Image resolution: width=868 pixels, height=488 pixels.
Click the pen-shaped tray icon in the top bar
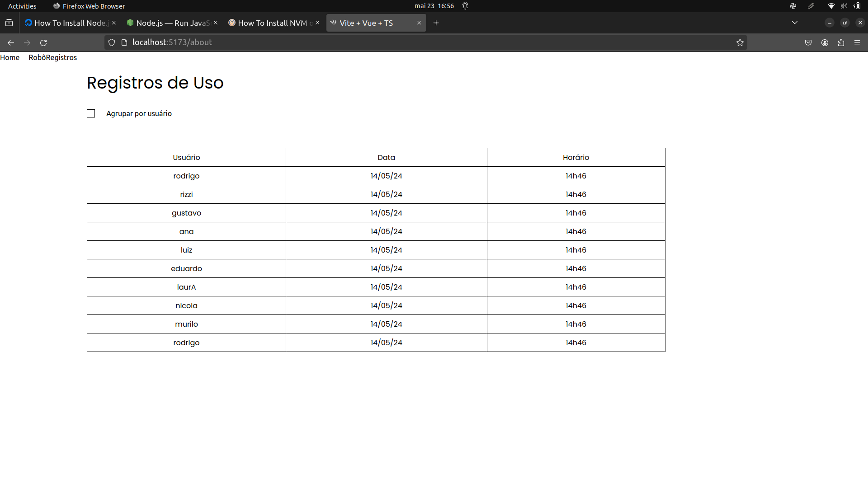tap(811, 6)
